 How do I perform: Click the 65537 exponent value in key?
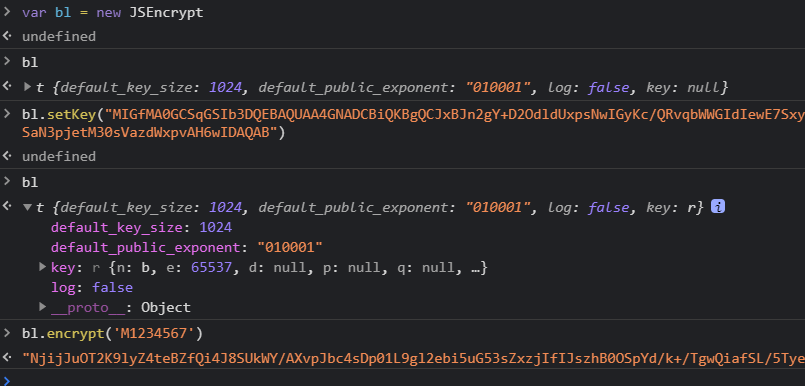pos(211,267)
